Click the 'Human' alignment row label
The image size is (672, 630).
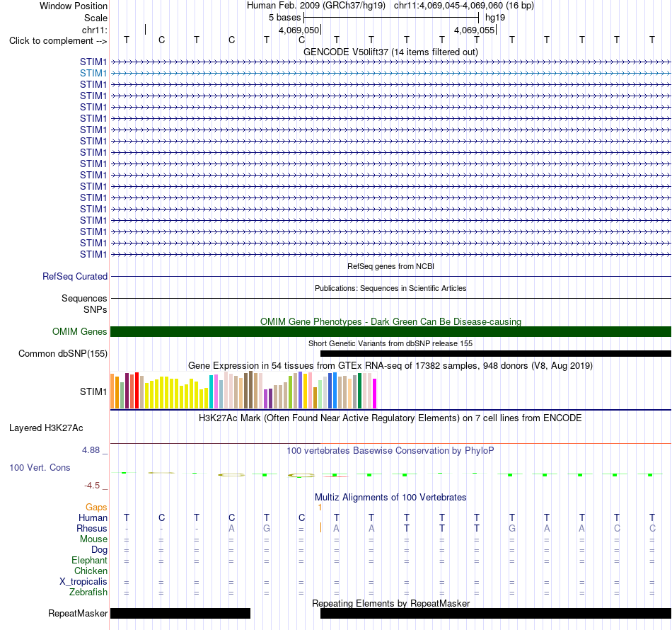pyautogui.click(x=93, y=518)
